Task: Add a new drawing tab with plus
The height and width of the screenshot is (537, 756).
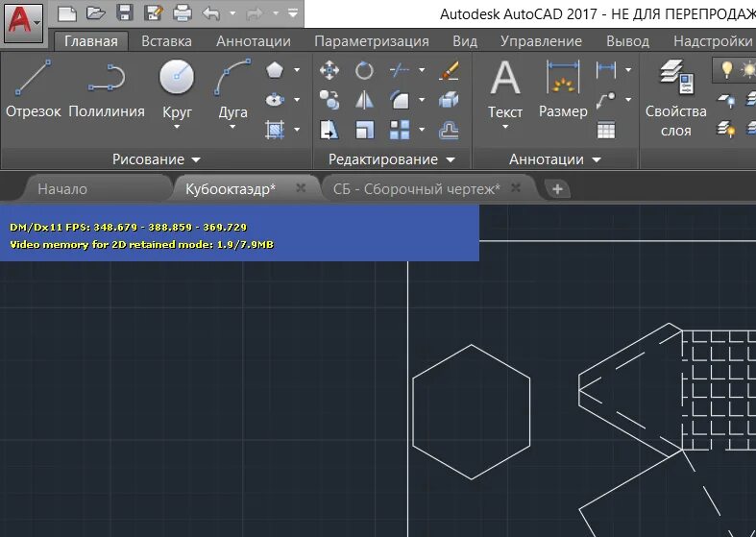Action: pyautogui.click(x=557, y=189)
